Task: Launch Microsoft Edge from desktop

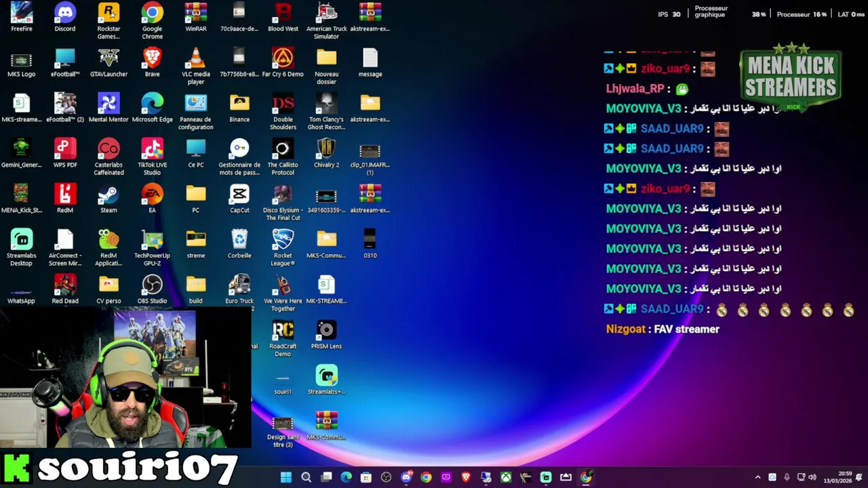Action: [x=152, y=108]
